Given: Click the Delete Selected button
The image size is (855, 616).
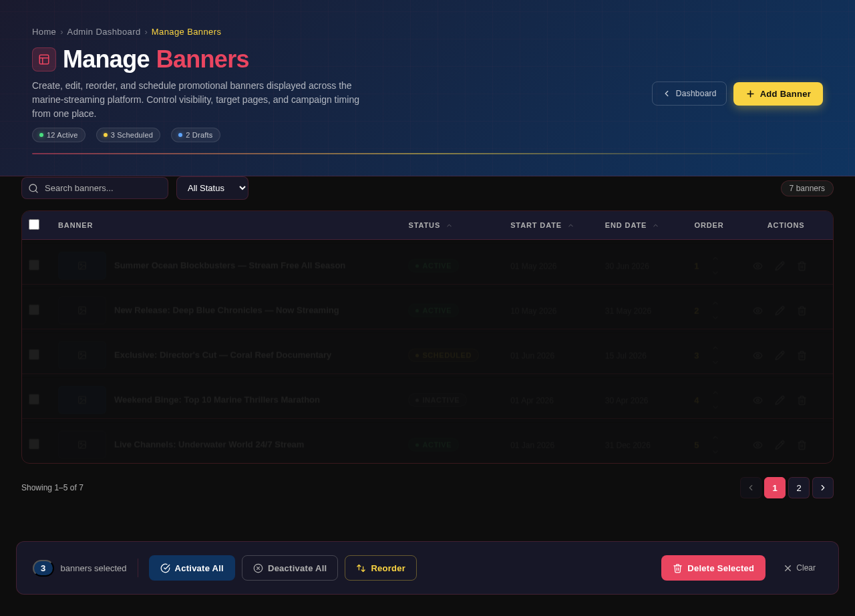Looking at the screenshot, I should click(x=713, y=568).
